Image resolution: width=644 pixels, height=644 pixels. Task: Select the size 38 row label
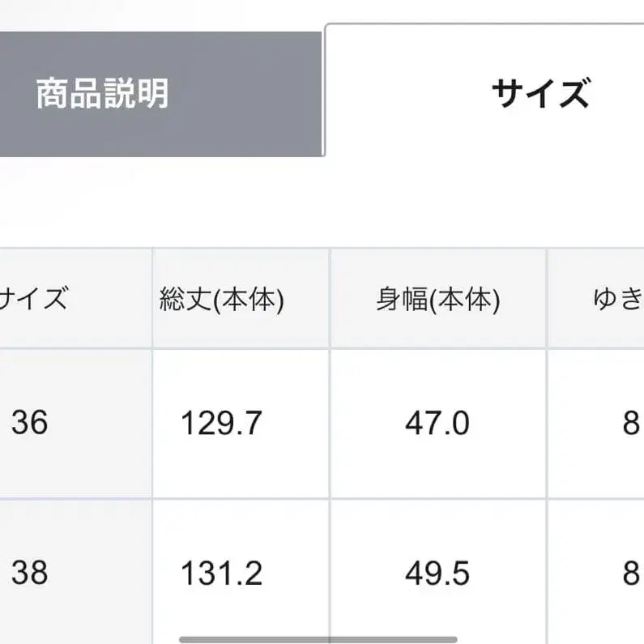[30, 574]
